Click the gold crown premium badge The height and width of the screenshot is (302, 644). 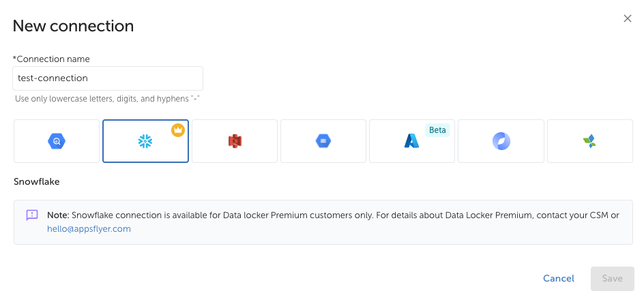click(178, 130)
